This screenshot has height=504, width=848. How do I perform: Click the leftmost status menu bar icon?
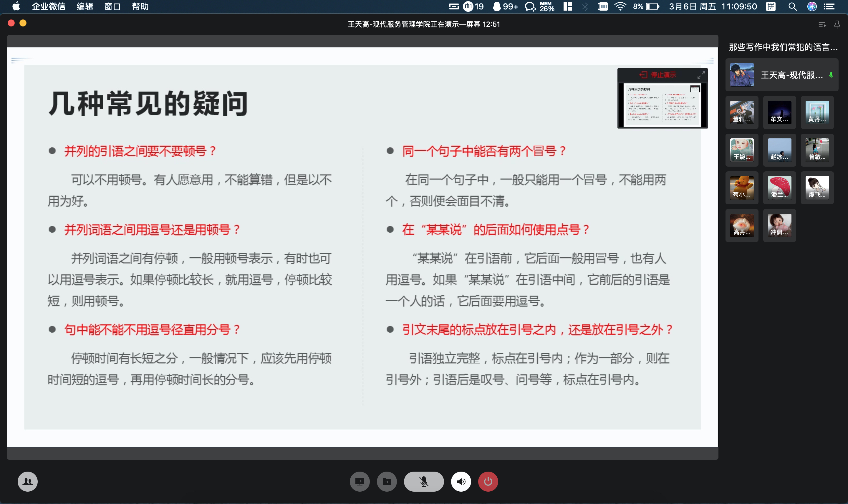[453, 6]
